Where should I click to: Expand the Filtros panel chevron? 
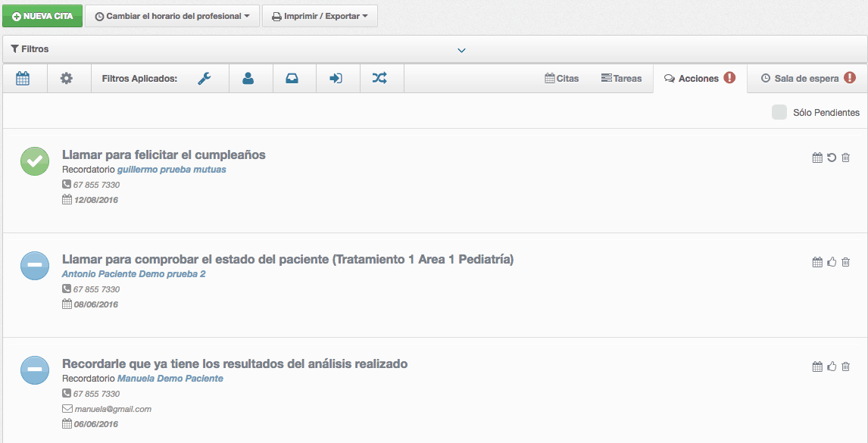click(x=462, y=51)
